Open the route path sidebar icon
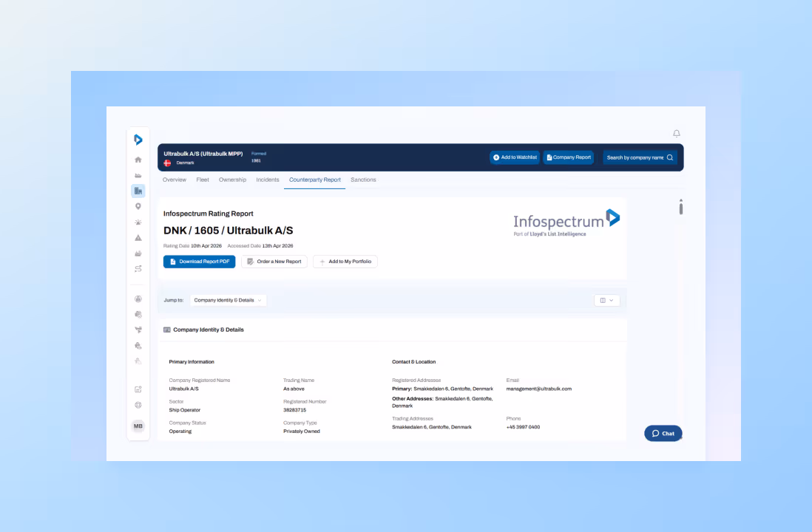 [x=138, y=269]
